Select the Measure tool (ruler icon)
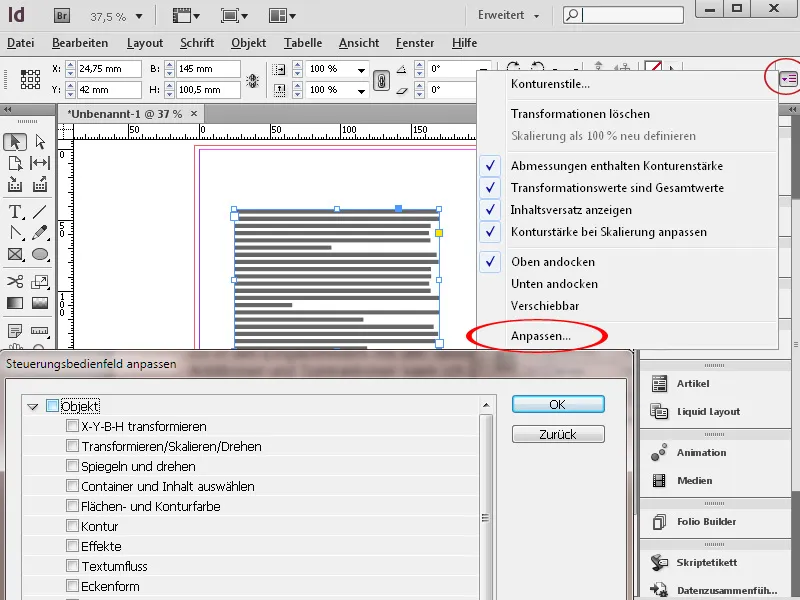Image resolution: width=800 pixels, height=600 pixels. pos(40,331)
